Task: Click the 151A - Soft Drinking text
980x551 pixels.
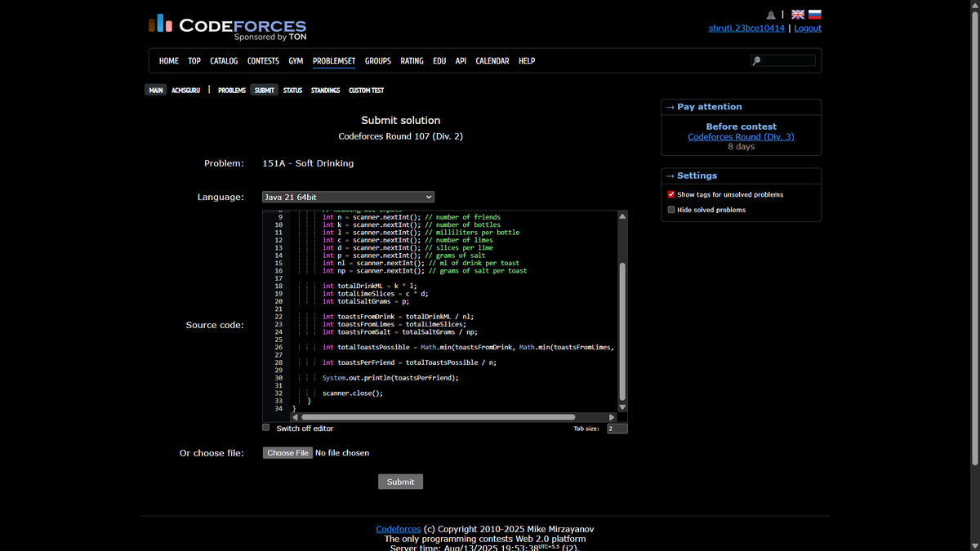Action: coord(308,163)
